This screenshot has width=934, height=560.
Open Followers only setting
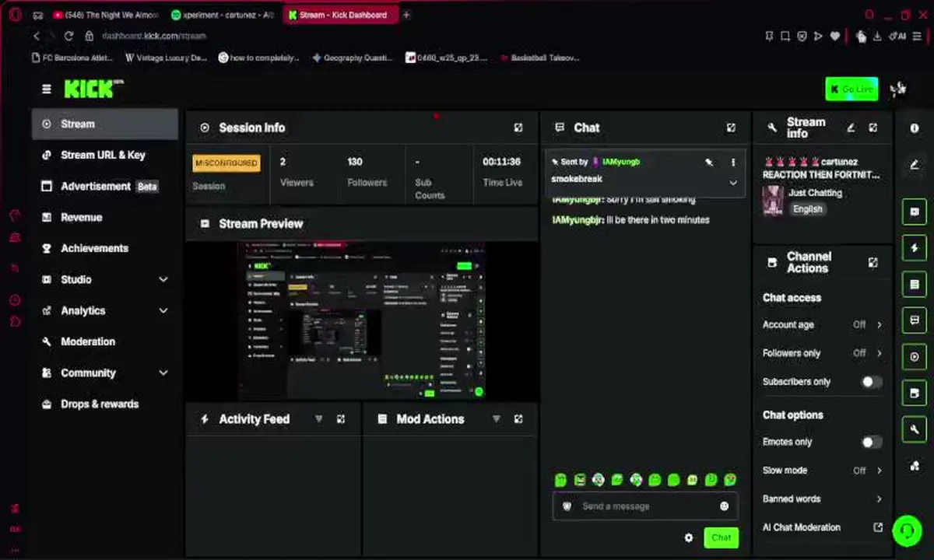click(823, 353)
